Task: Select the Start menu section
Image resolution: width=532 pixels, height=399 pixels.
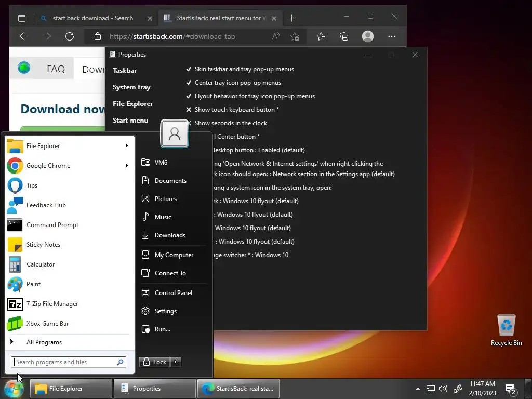Action: tap(130, 121)
